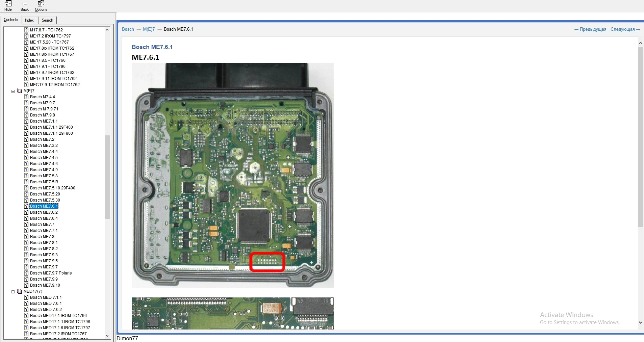The image size is (644, 342).
Task: Open the M(E)7 breadcrumb link
Action: (x=149, y=29)
